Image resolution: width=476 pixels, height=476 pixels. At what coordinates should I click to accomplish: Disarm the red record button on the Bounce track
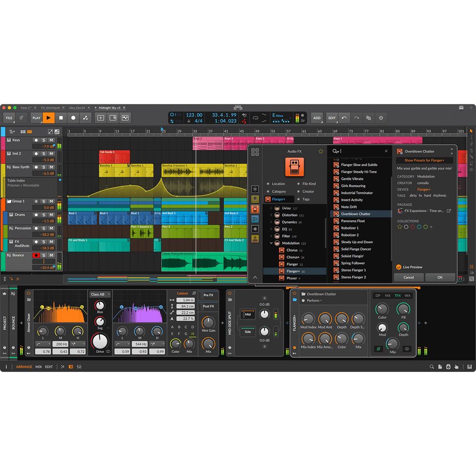pyautogui.click(x=36, y=255)
